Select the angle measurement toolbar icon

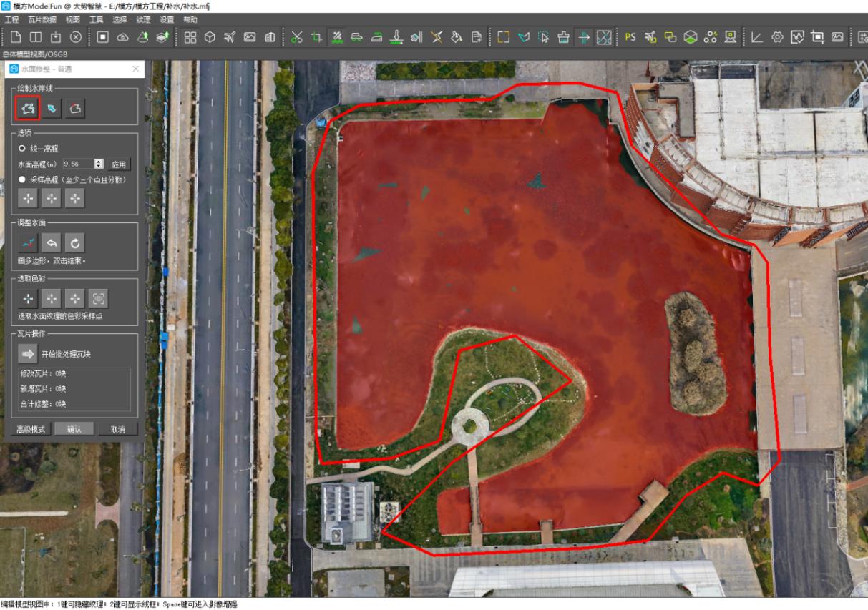[757, 37]
